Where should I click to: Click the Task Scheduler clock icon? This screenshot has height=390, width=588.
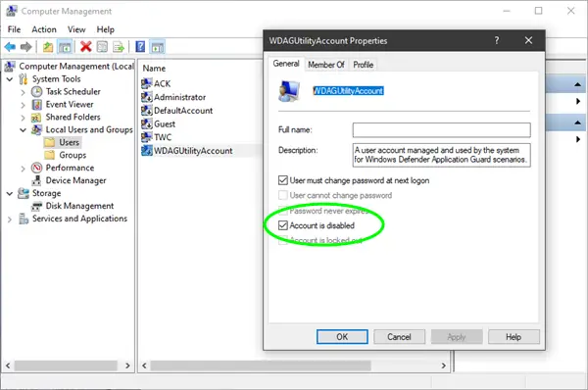coord(37,92)
